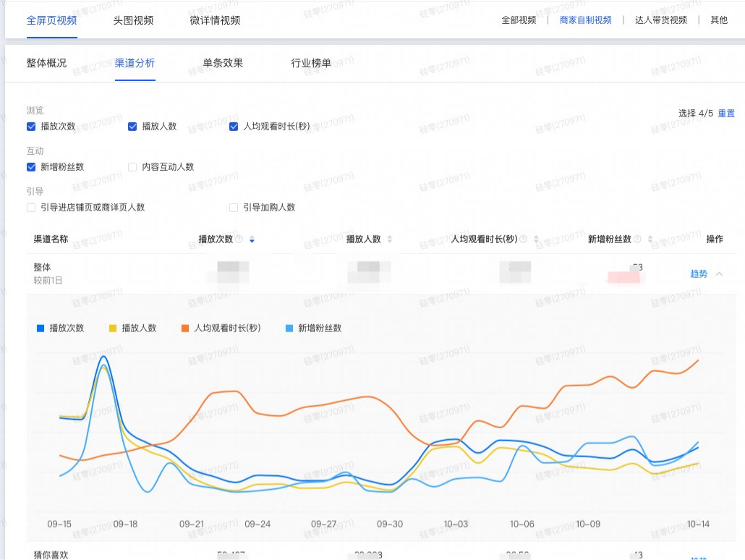Click help icon beside 人均观看时长(秒) header

click(x=524, y=239)
